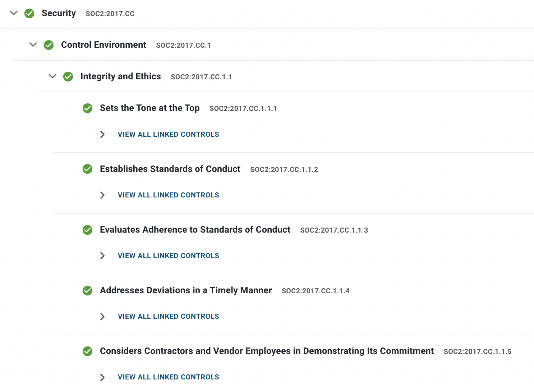Collapse the Integrity and Ethics chevron
The height and width of the screenshot is (392, 534).
[52, 76]
